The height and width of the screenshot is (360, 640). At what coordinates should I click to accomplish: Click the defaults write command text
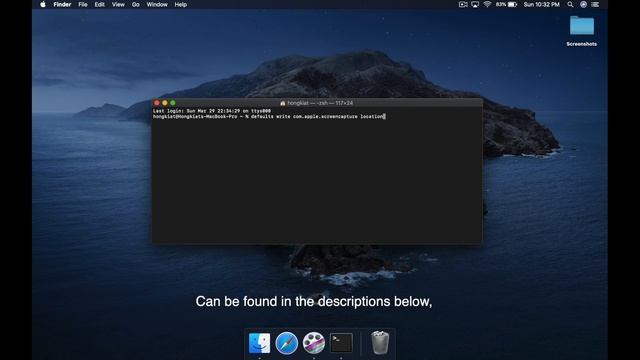316,117
